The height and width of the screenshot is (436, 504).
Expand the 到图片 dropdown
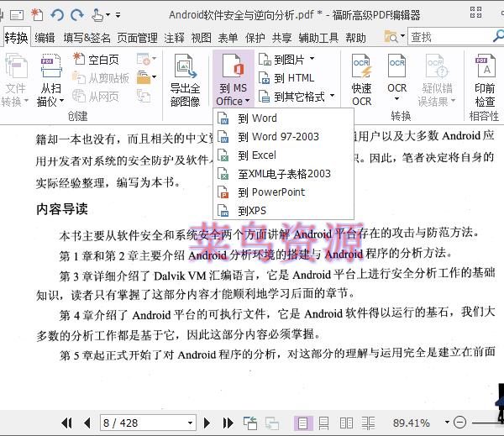click(312, 60)
